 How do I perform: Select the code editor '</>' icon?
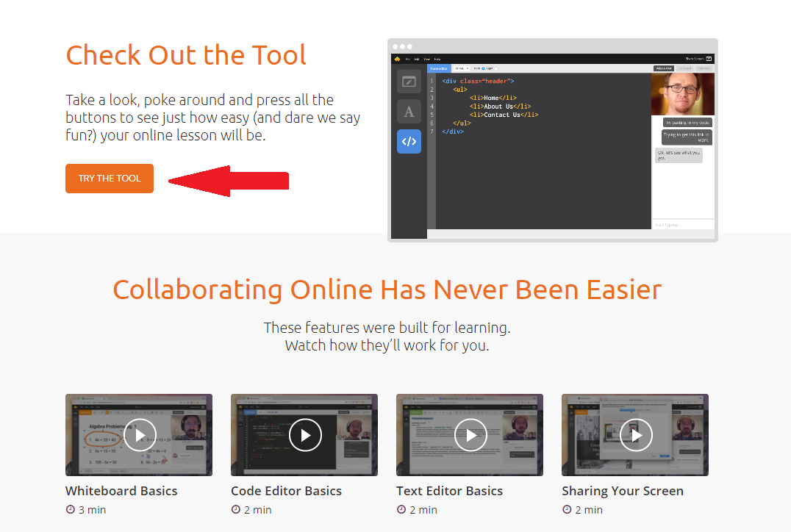pyautogui.click(x=409, y=141)
